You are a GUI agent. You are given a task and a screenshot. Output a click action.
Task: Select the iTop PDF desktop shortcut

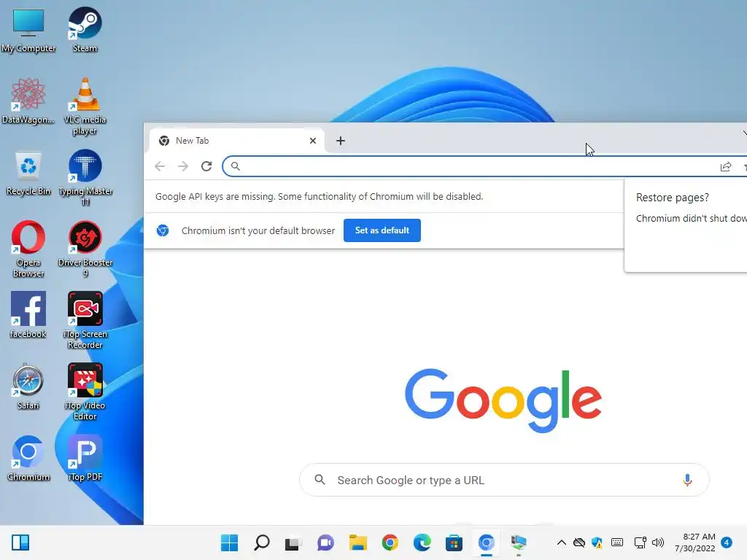(x=85, y=458)
